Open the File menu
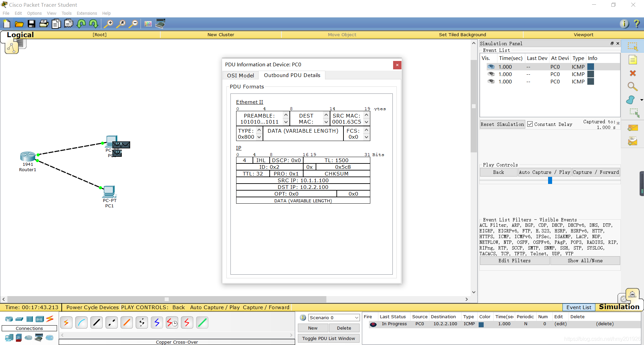 [6, 13]
